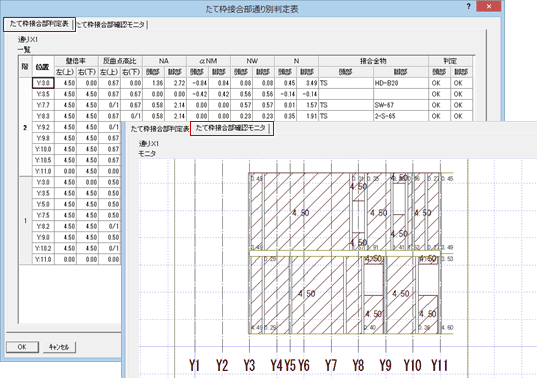The image size is (537, 378).
Task: Select the Y:9.2 position cell
Action: pos(43,127)
